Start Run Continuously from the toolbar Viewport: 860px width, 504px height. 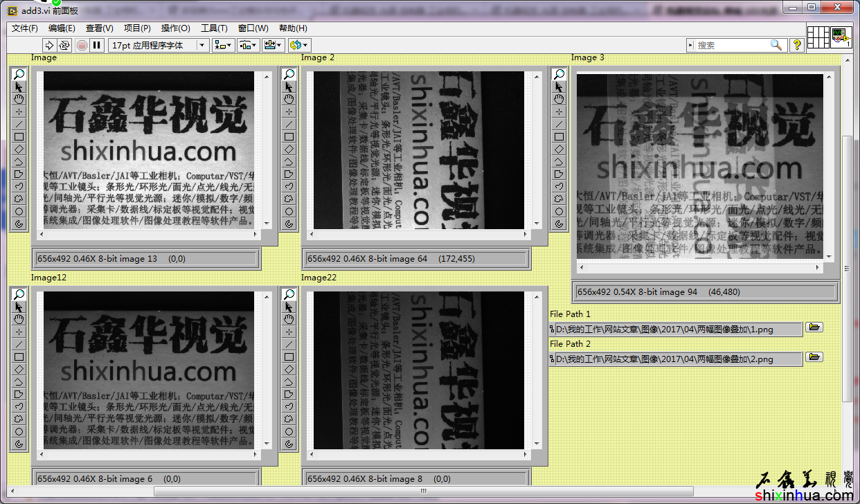[64, 45]
